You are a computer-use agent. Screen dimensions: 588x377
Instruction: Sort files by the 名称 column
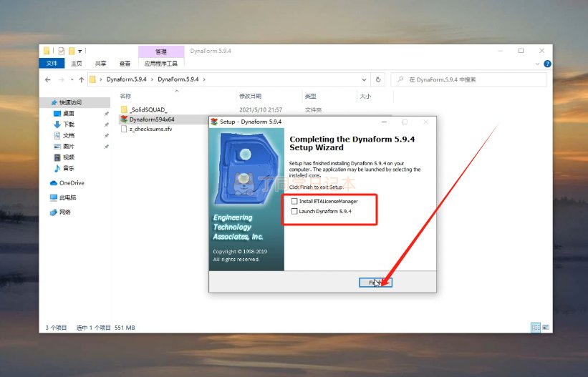pos(125,97)
